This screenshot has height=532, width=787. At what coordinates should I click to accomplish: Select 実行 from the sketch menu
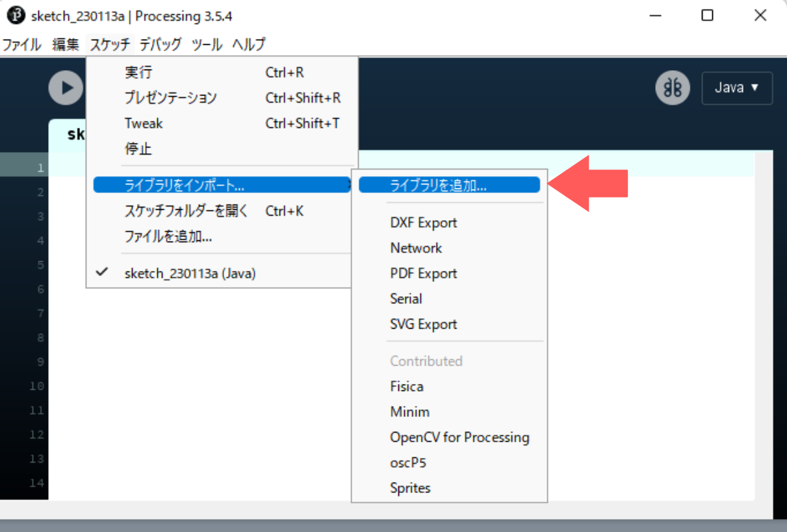point(222,73)
